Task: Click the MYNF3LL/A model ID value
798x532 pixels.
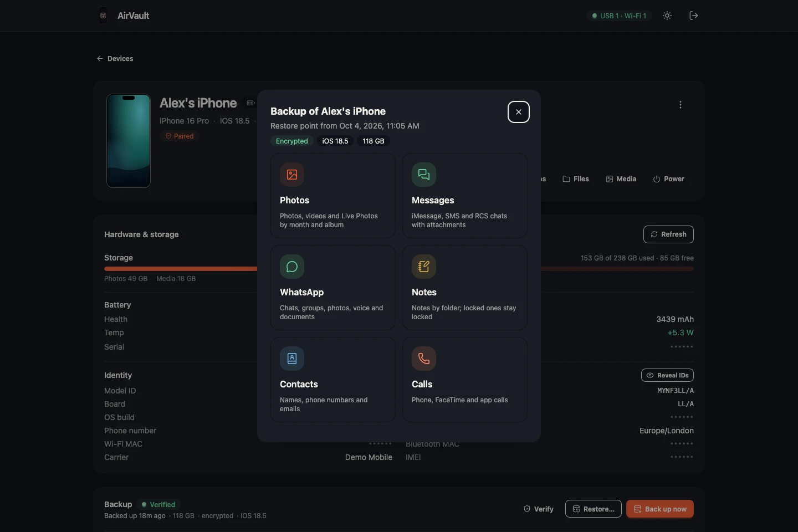Action: coord(676,391)
